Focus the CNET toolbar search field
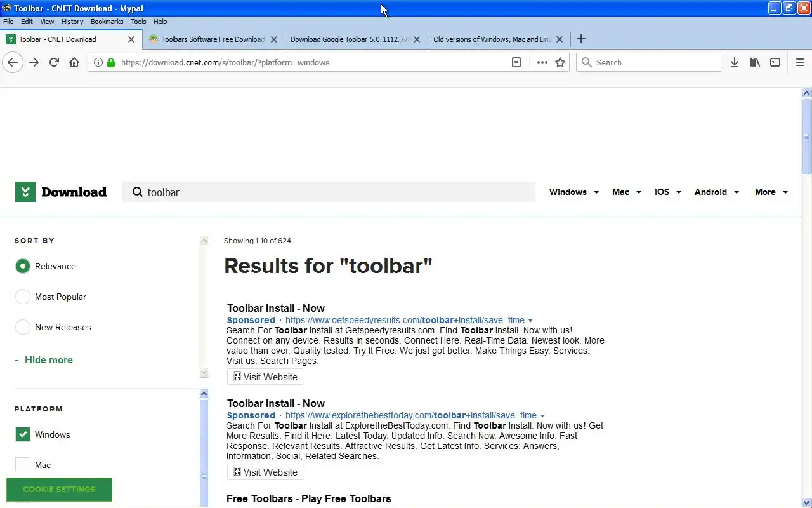 [329, 192]
